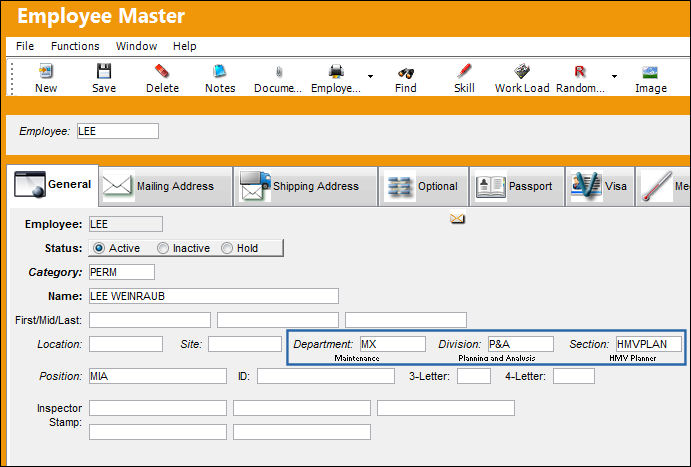Switch to the Mailing Address tab

166,186
